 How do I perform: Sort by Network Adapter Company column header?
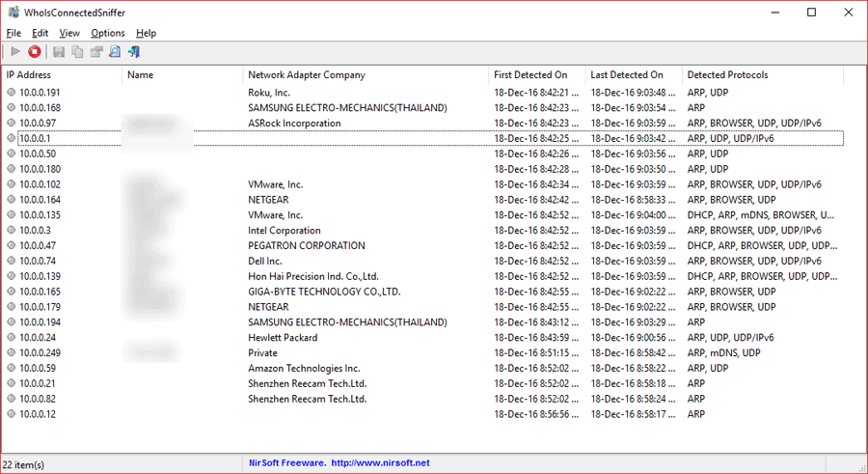pyautogui.click(x=366, y=75)
